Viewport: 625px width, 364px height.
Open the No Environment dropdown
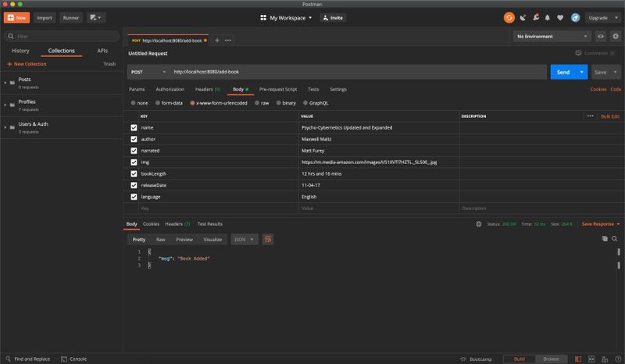pyautogui.click(x=552, y=36)
